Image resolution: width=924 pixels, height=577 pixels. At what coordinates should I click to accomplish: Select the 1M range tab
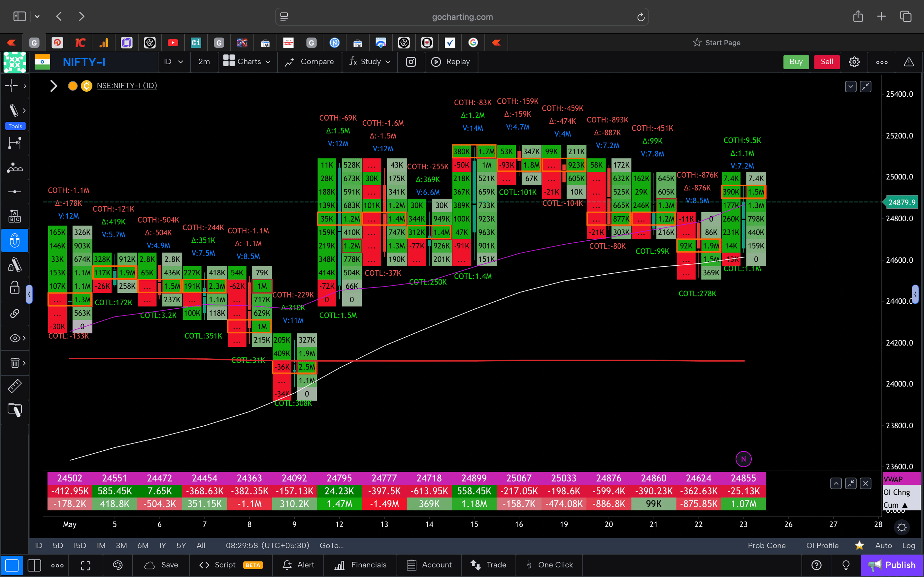pos(101,545)
